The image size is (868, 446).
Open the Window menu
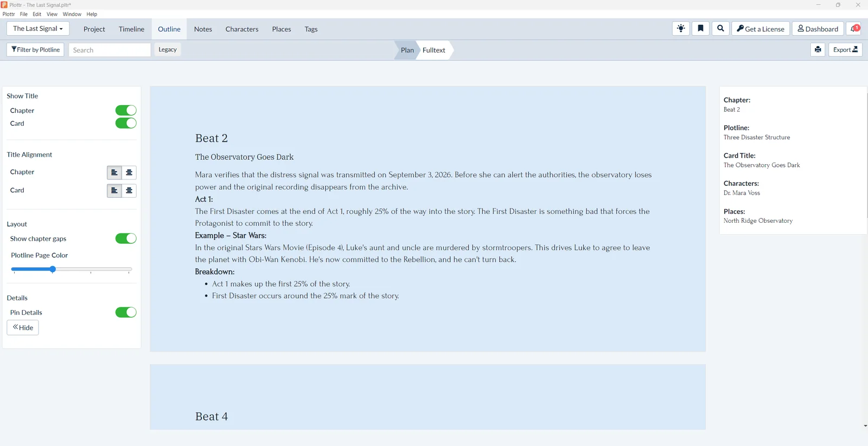(72, 14)
